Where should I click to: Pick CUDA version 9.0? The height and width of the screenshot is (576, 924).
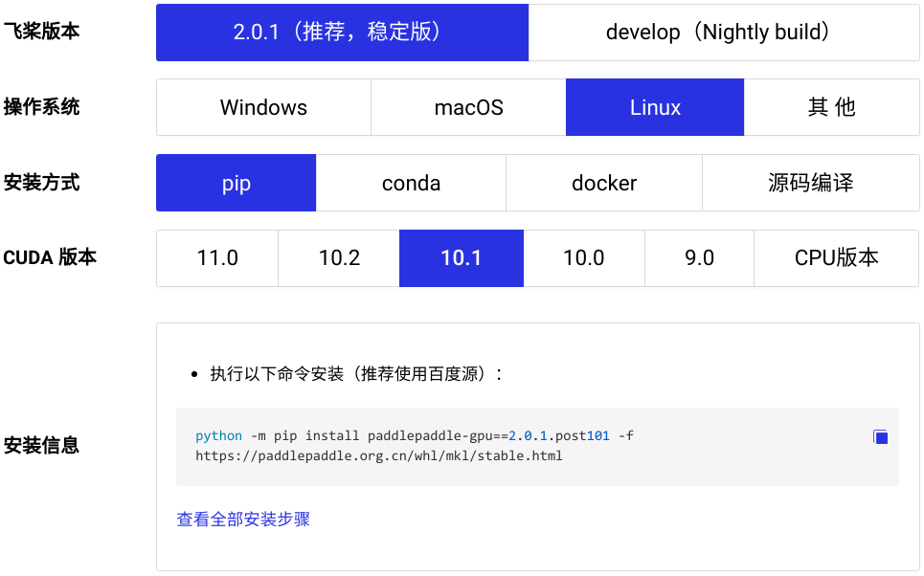click(700, 258)
